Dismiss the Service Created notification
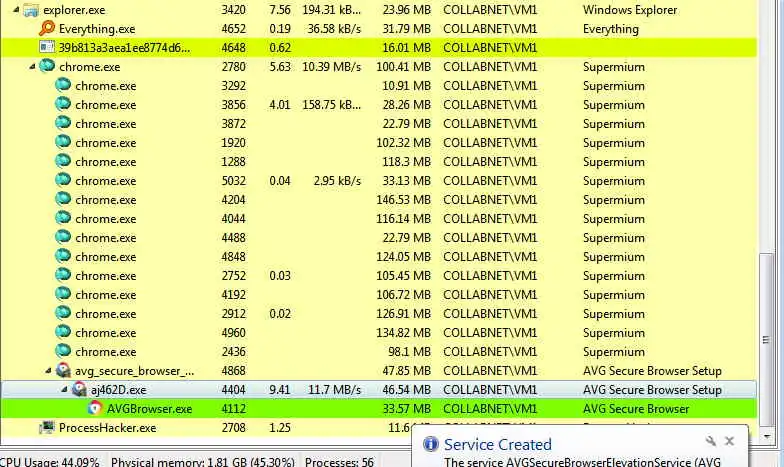This screenshot has width=784, height=467. point(730,441)
